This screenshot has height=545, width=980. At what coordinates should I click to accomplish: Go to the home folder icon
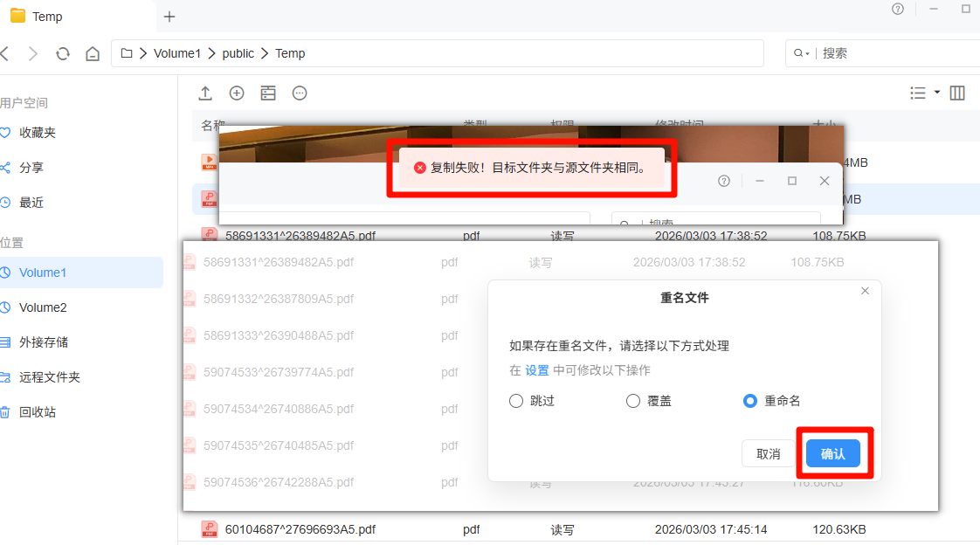click(x=93, y=54)
